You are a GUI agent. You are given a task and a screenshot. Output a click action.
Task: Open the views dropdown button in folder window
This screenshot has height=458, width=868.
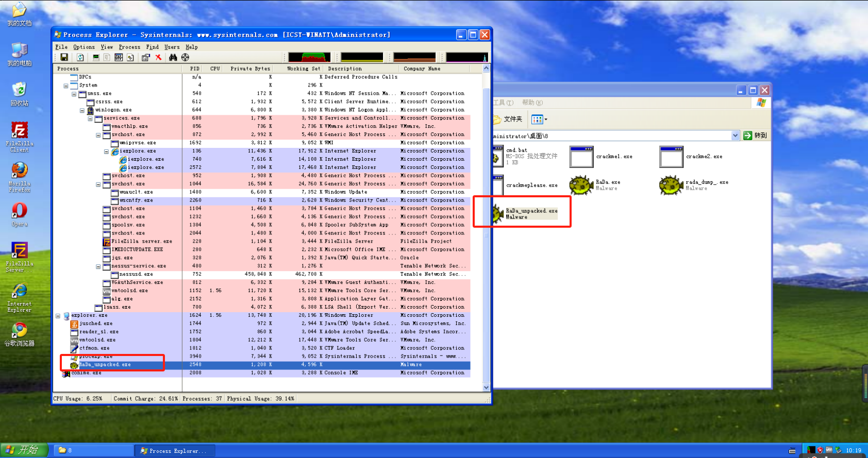click(539, 120)
